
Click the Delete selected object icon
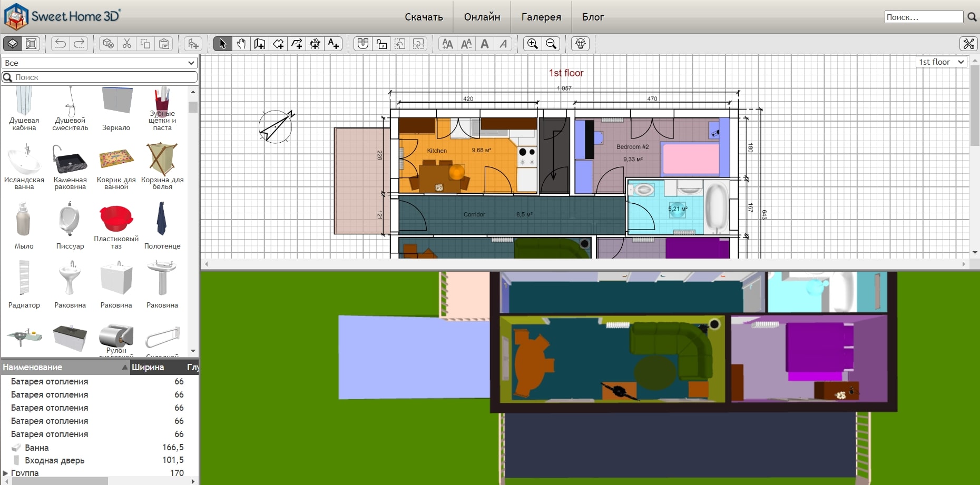[x=108, y=44]
